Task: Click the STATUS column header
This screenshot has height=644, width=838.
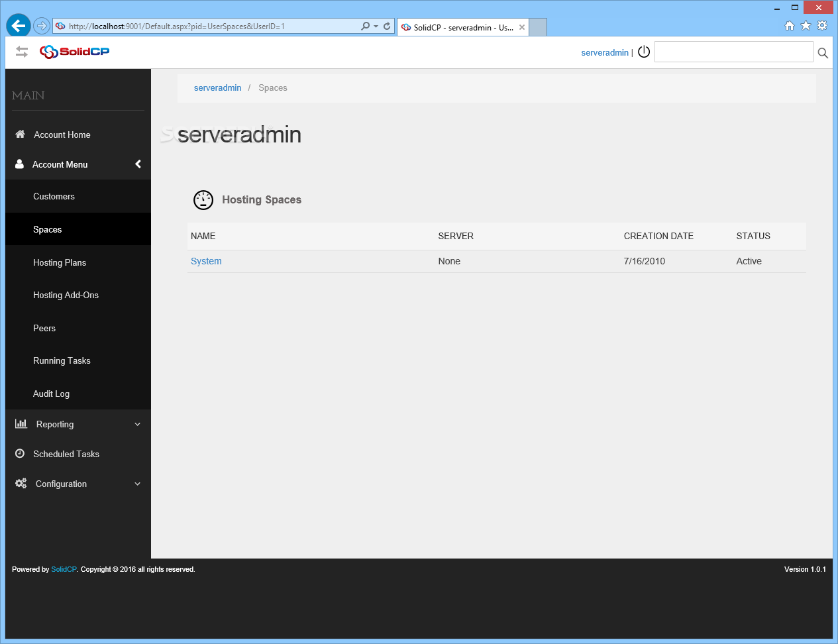Action: click(x=753, y=236)
